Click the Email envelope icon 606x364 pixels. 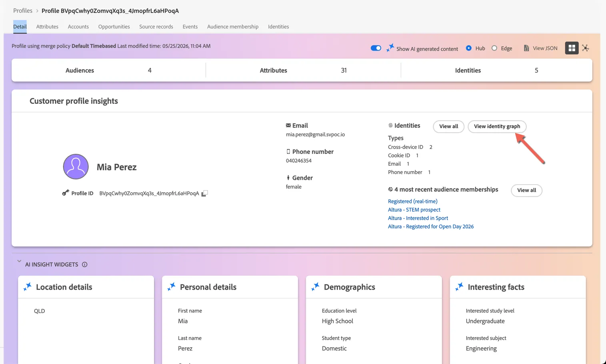tap(288, 125)
